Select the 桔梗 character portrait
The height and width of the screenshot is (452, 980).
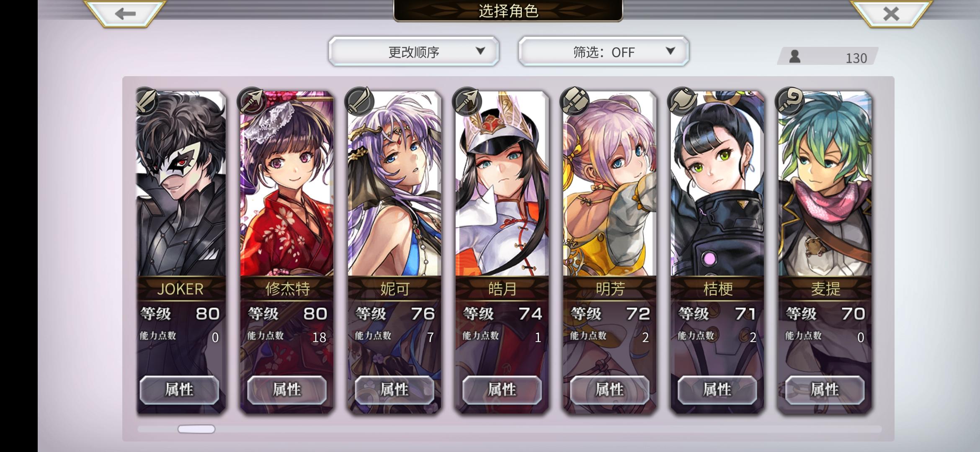tap(717, 184)
